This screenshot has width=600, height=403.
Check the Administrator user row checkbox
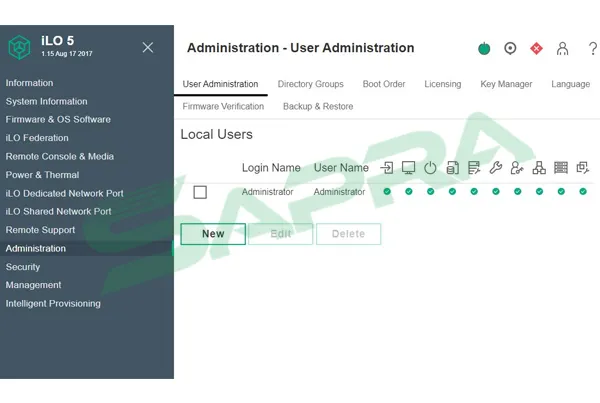(200, 192)
